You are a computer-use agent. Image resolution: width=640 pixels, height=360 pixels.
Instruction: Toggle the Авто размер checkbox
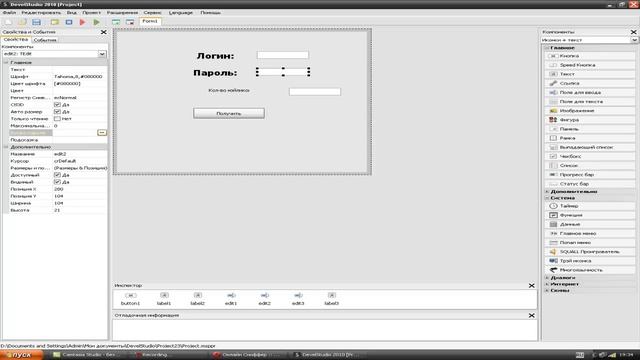[x=57, y=111]
